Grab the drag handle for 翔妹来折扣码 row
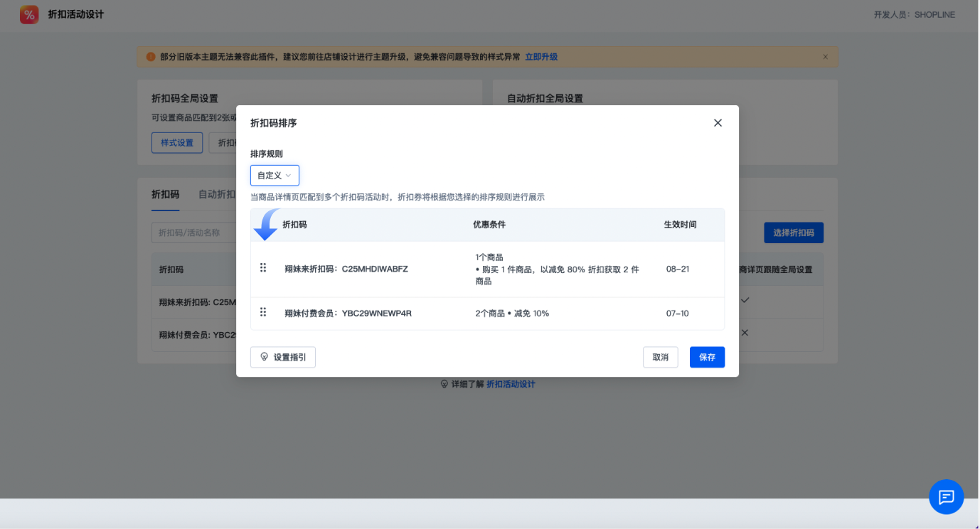The image size is (980, 529). (263, 268)
